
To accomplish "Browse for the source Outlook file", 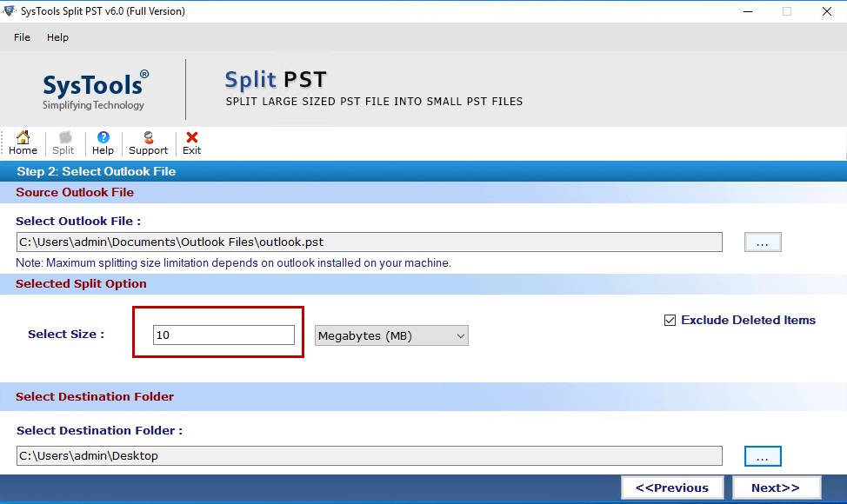I will click(762, 242).
